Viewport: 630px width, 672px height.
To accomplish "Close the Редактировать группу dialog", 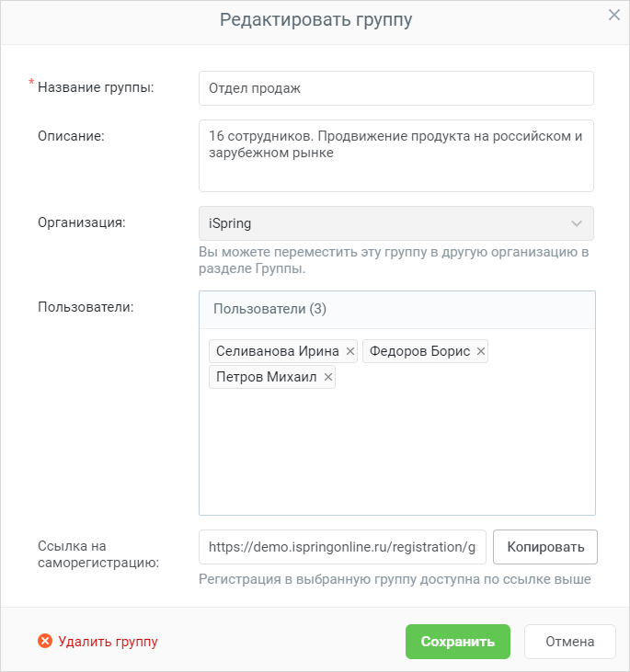I will 614,15.
